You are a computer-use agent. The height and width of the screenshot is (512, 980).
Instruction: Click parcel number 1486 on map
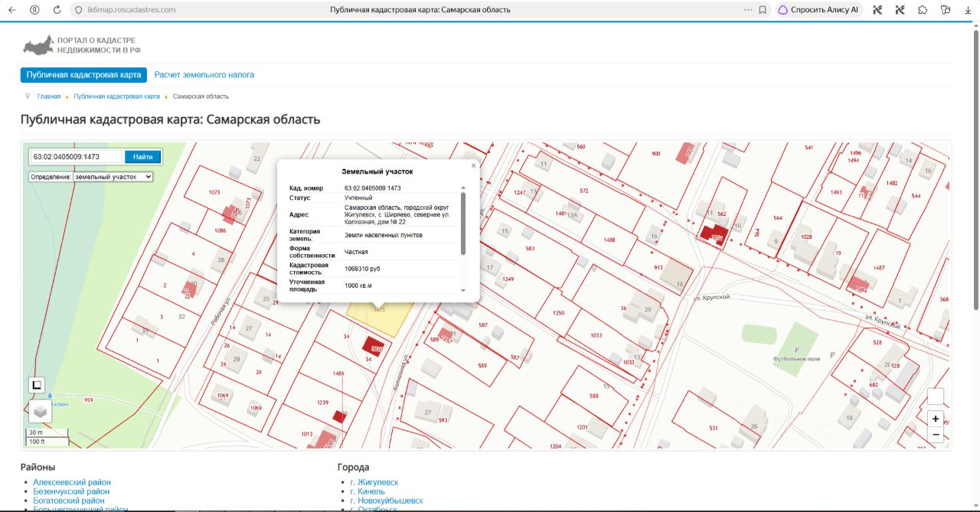click(x=338, y=373)
